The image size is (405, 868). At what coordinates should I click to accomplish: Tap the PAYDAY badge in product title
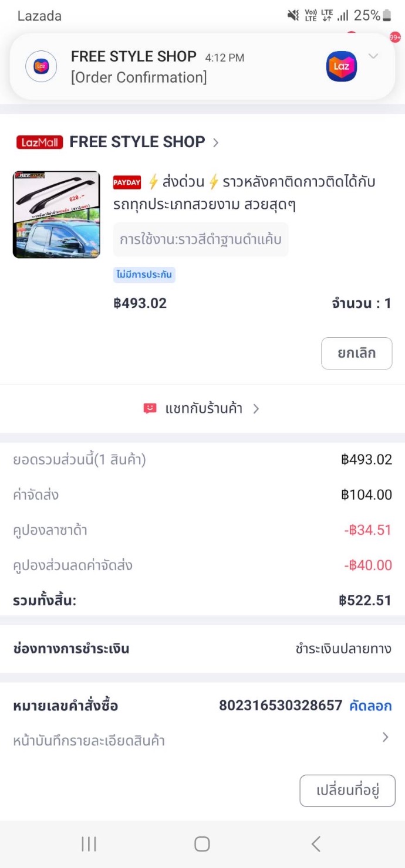(x=127, y=182)
